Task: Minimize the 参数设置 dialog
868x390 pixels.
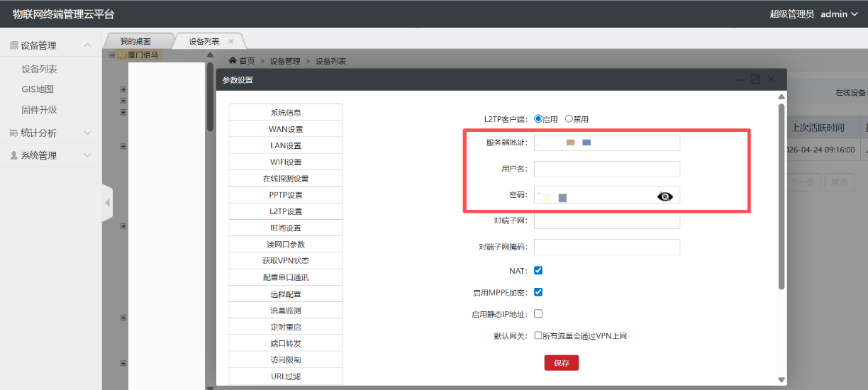Action: point(738,79)
